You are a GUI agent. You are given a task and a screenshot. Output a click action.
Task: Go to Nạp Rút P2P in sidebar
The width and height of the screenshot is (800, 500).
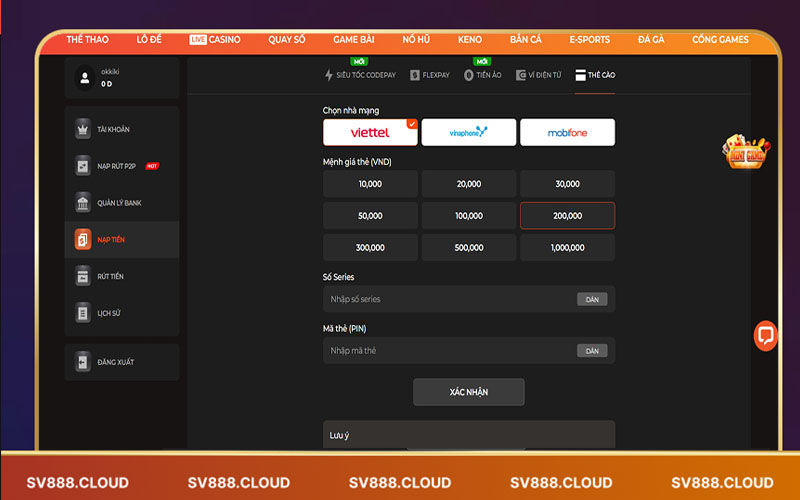(122, 166)
